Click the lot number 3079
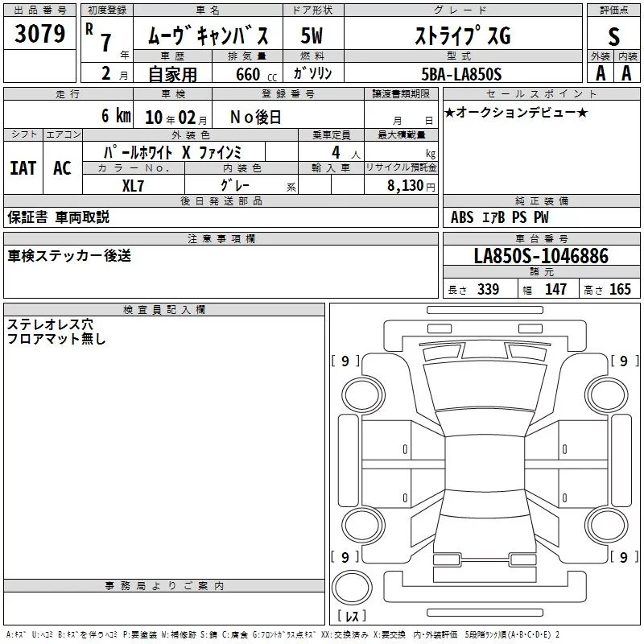 (x=39, y=33)
